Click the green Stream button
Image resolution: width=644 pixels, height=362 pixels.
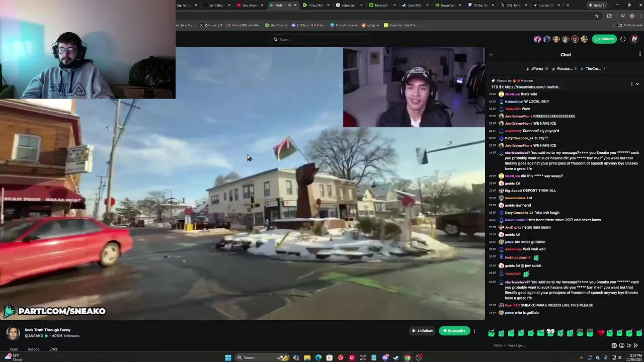[x=604, y=39]
